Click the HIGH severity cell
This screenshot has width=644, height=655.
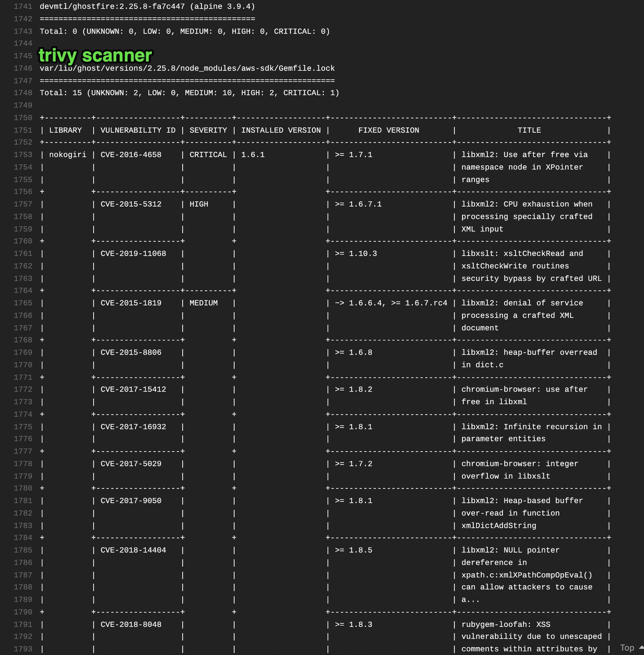pos(199,204)
